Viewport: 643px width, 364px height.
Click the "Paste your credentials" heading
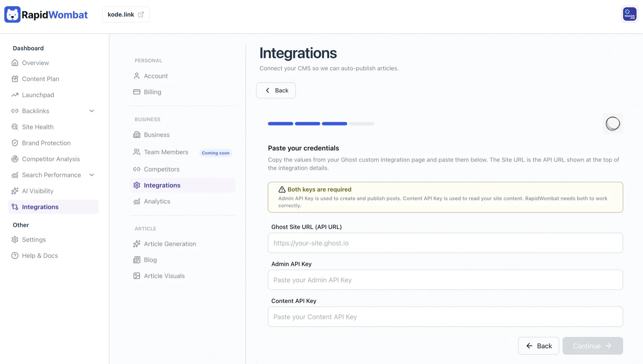pos(303,148)
